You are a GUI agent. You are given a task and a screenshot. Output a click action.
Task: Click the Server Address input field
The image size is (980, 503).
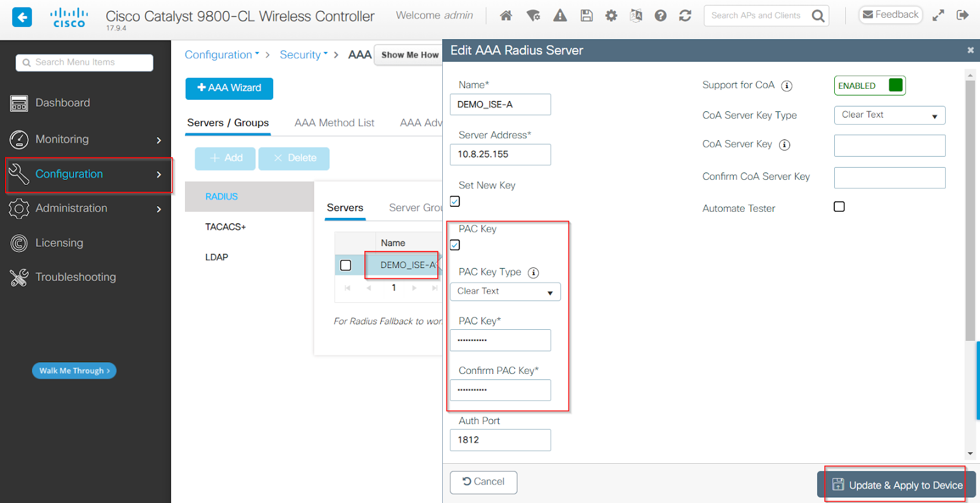pos(500,155)
